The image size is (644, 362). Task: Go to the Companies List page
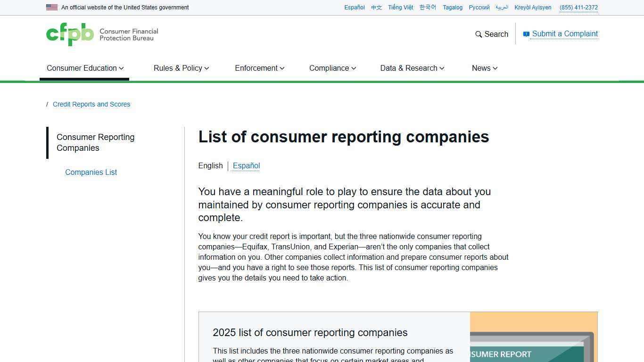[91, 172]
